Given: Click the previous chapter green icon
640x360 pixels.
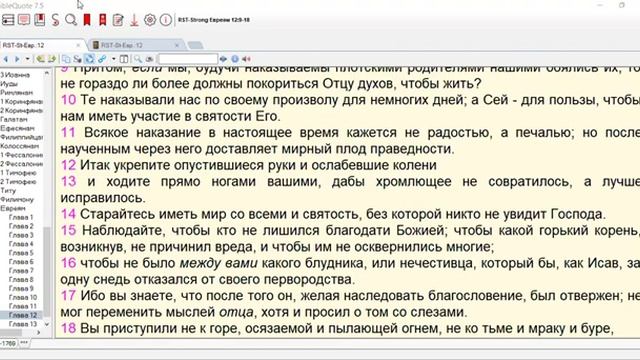Looking at the screenshot, I should (40, 59).
